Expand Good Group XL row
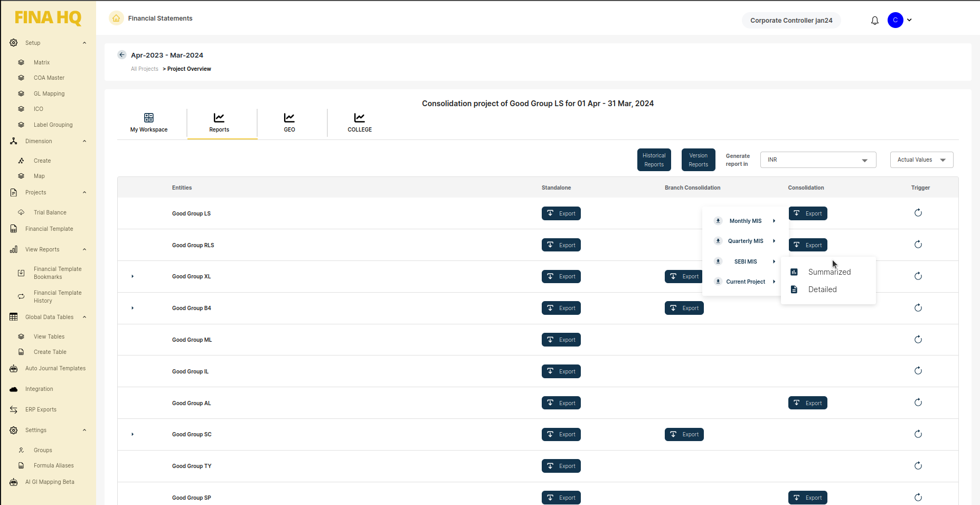Viewport: 980px width, 505px height. [x=133, y=276]
